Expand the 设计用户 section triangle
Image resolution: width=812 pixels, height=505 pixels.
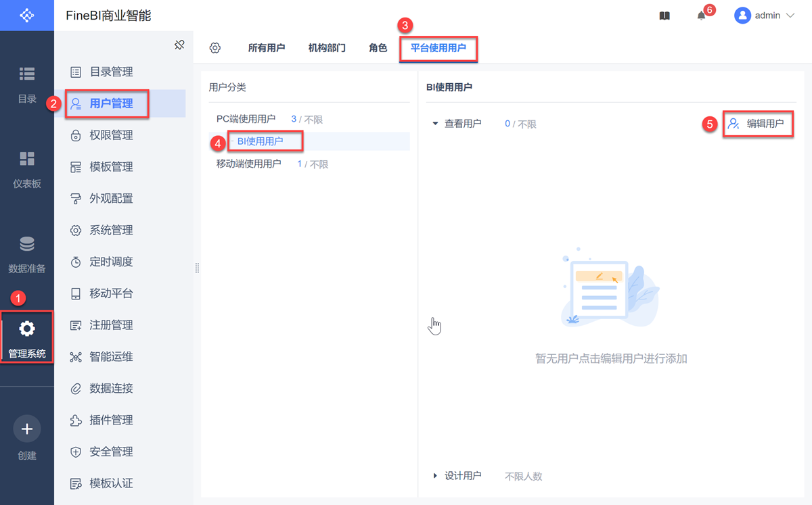pyautogui.click(x=435, y=476)
